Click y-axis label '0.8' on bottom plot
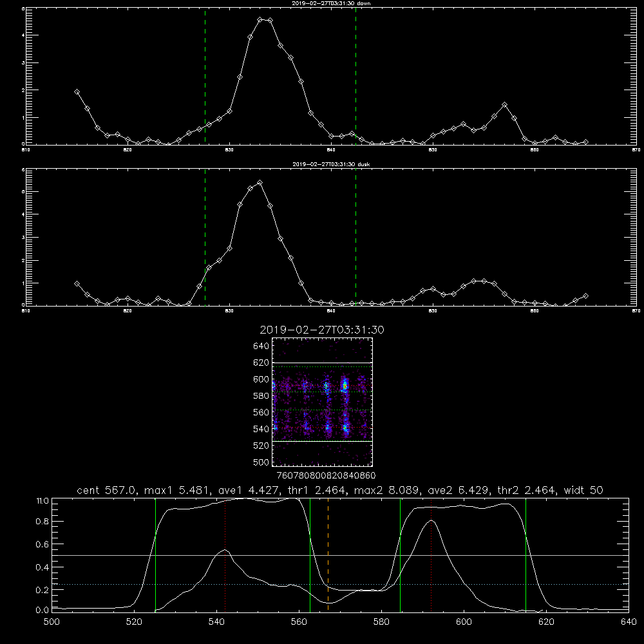 click(43, 522)
